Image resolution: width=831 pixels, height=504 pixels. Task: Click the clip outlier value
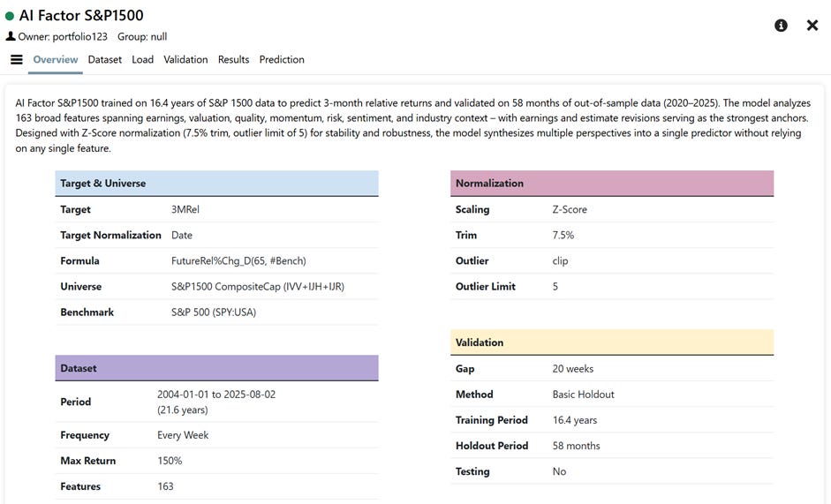coord(560,260)
